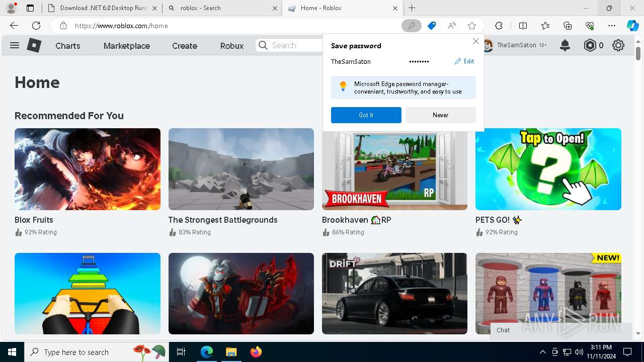Open the PETS GO! game thumbnail
Screen dimensions: 644x362
click(x=548, y=169)
